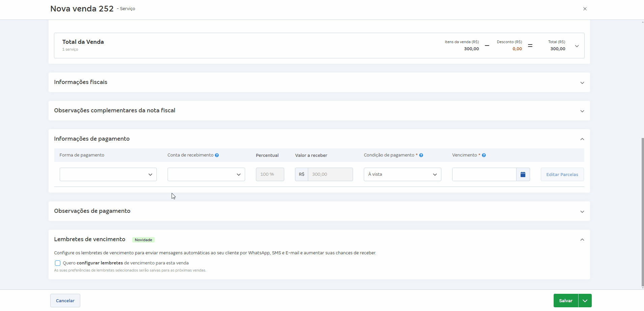
Task: Click 'Lembretes de vencimento' heading
Action: point(90,239)
